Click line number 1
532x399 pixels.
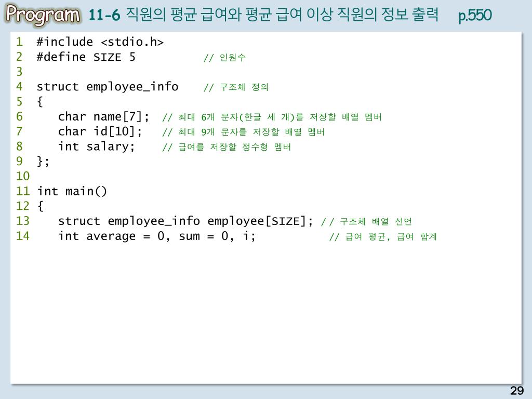[19, 42]
